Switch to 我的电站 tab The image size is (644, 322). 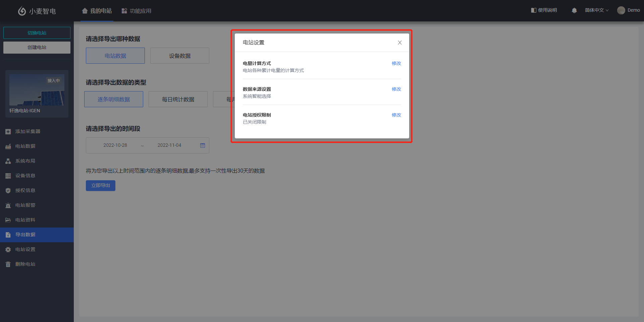tap(97, 11)
